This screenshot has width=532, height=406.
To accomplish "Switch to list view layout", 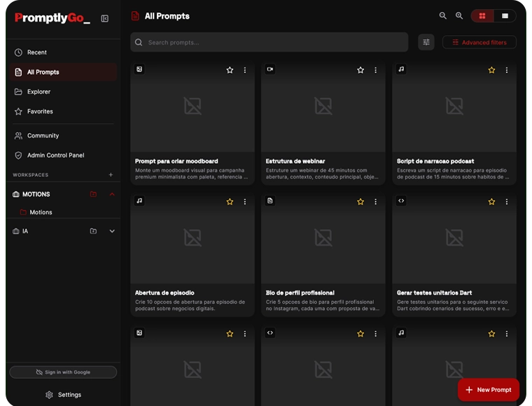I will coord(505,15).
